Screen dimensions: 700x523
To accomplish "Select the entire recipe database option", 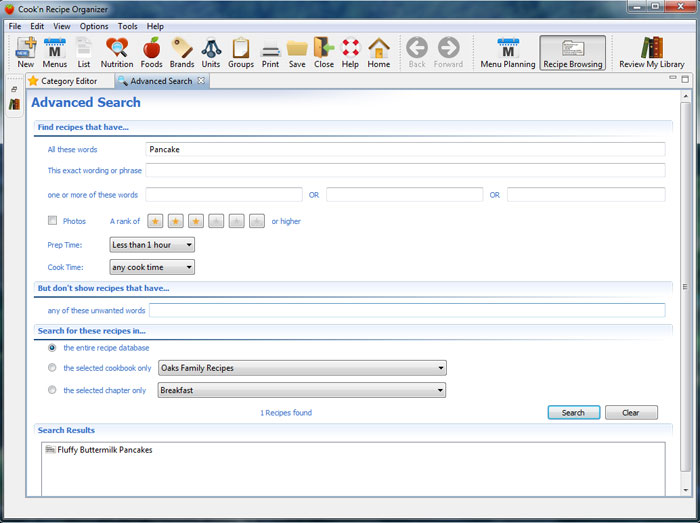I will point(52,347).
